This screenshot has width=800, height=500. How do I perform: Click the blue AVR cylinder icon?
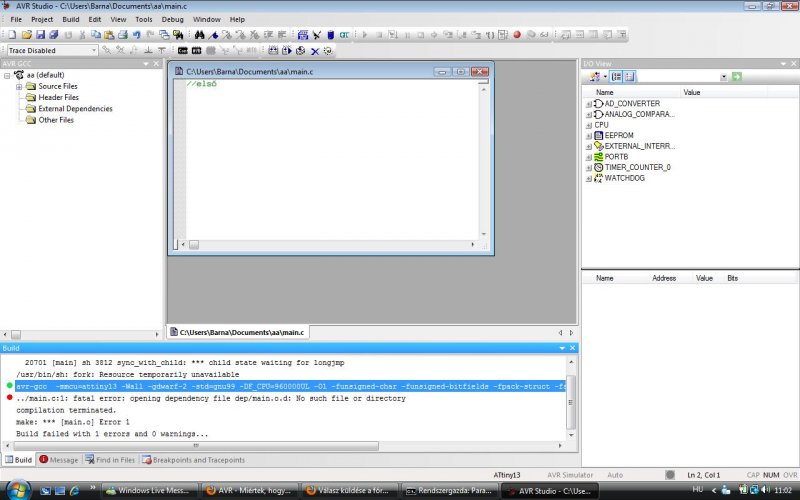click(x=331, y=35)
